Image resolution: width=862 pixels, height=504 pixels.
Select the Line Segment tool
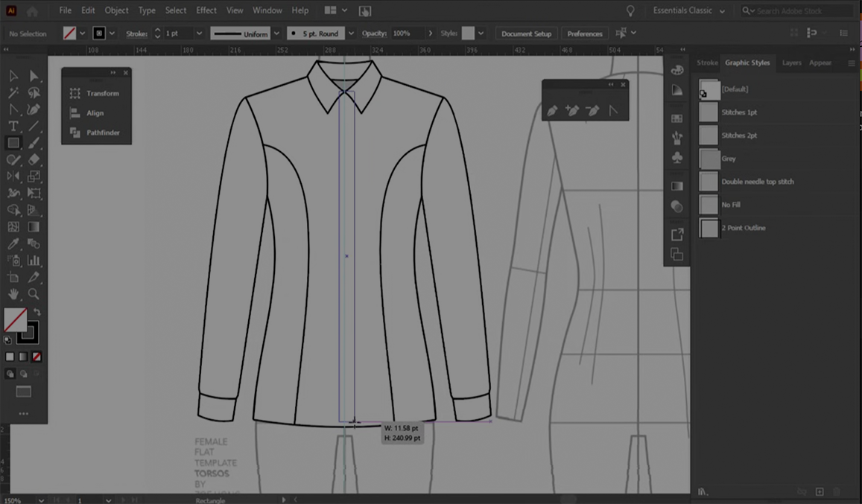pyautogui.click(x=34, y=126)
